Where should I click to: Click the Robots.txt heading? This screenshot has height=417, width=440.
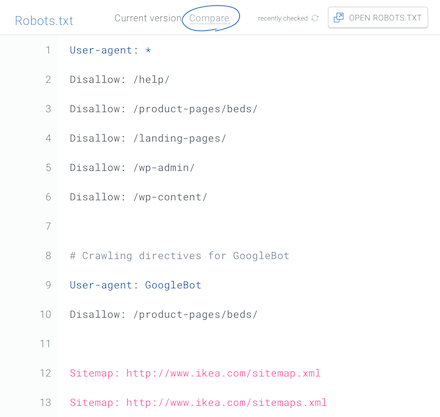coord(44,21)
